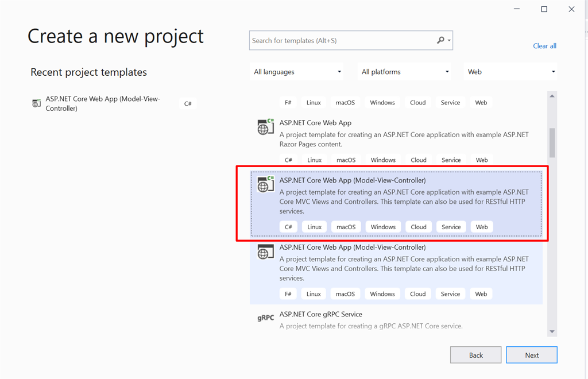
Task: Open the Web project type dropdown
Action: (x=510, y=71)
